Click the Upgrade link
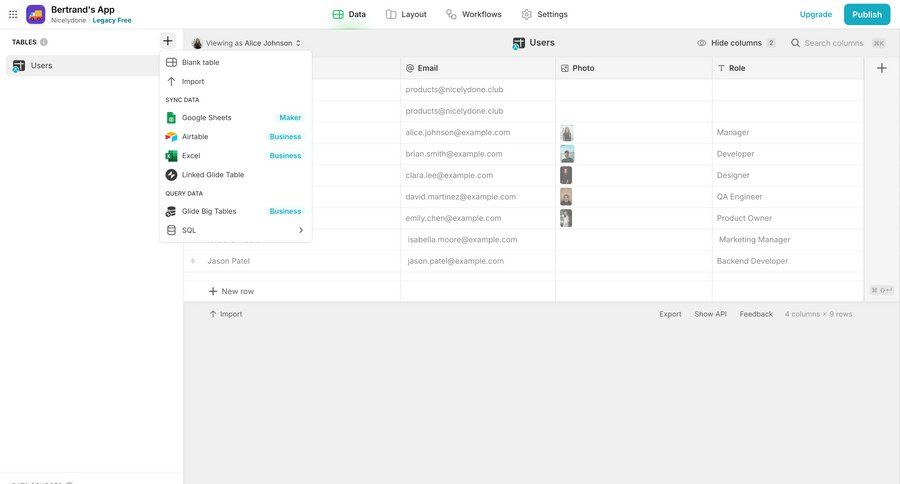This screenshot has height=484, width=900. tap(815, 14)
